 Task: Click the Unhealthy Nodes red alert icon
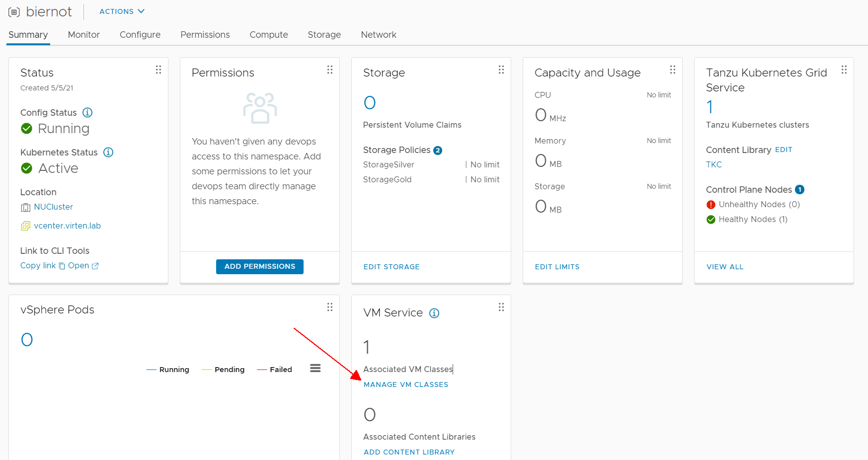[711, 205]
